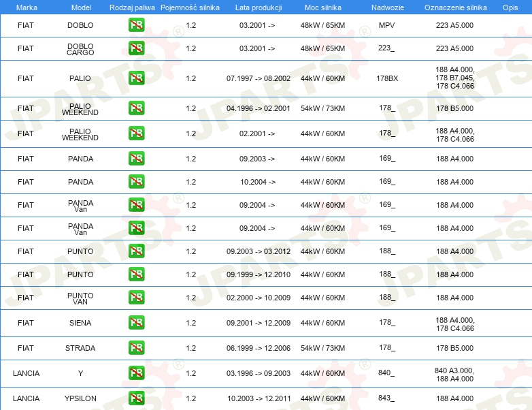Select production dates 09.2003 -> 03.2012
This screenshot has height=410, width=532.
[259, 251]
